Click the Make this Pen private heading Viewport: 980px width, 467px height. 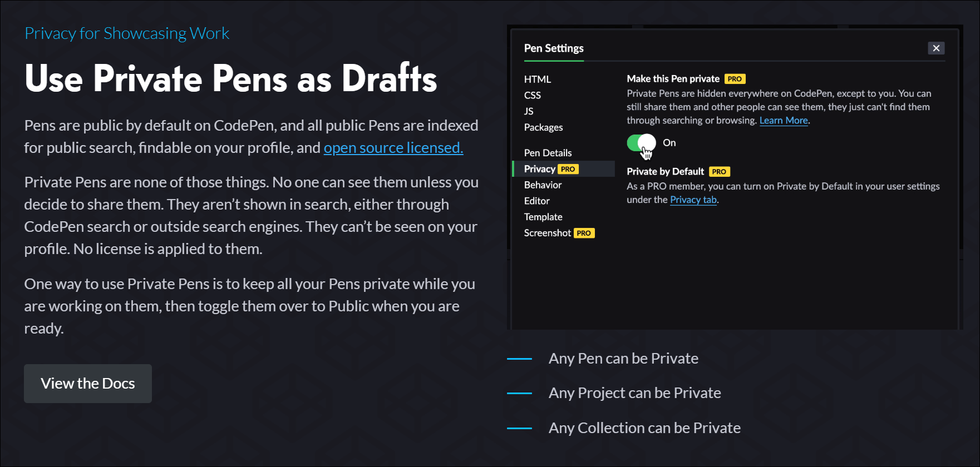click(673, 79)
